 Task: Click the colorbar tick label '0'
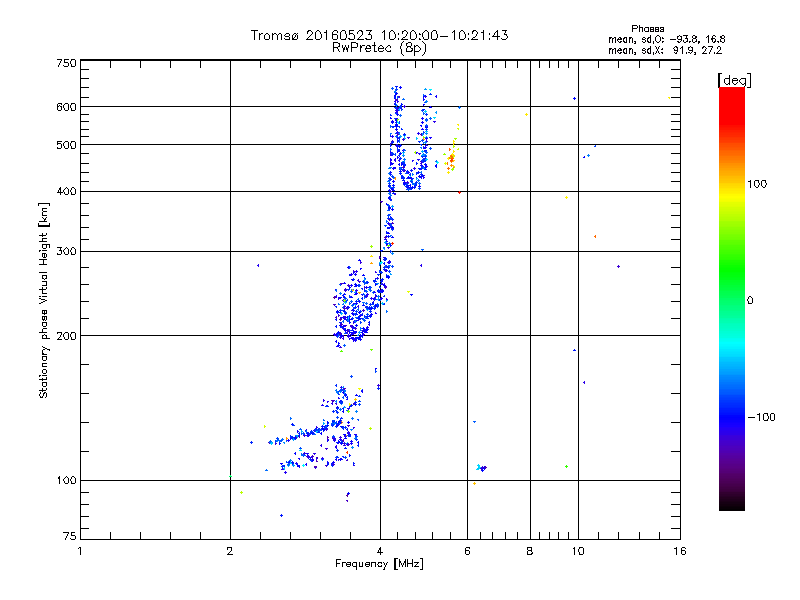click(x=750, y=301)
